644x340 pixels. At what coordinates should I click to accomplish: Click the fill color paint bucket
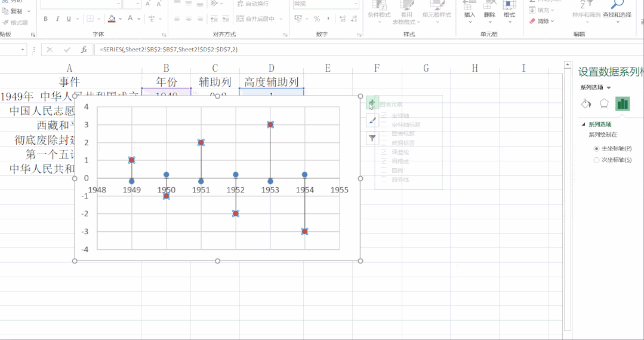point(112,19)
